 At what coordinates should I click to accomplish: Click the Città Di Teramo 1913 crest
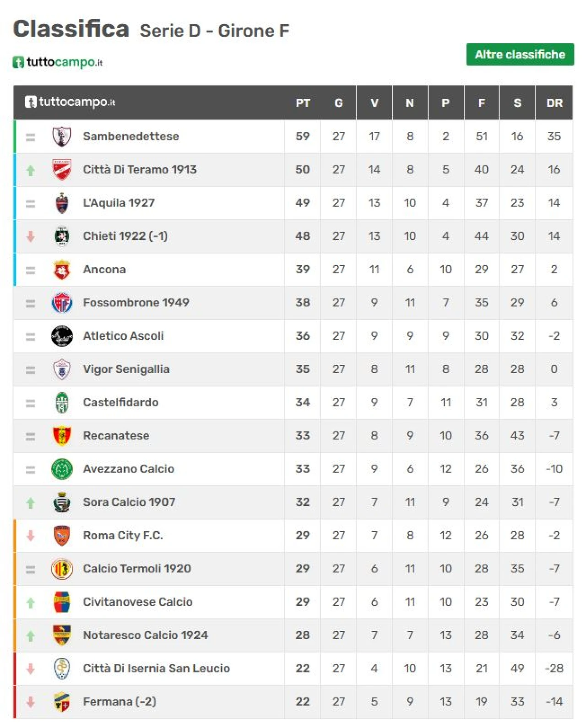point(62,170)
